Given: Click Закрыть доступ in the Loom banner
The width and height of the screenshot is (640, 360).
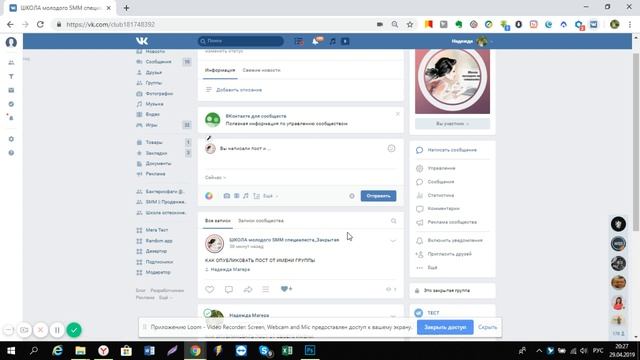Looking at the screenshot, I should coord(445,327).
